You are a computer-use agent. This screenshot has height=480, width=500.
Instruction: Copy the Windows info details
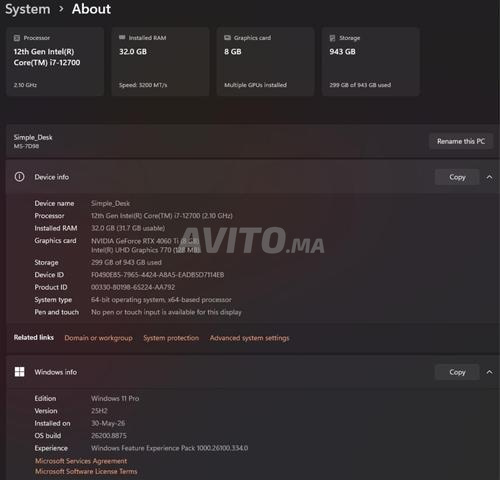457,372
